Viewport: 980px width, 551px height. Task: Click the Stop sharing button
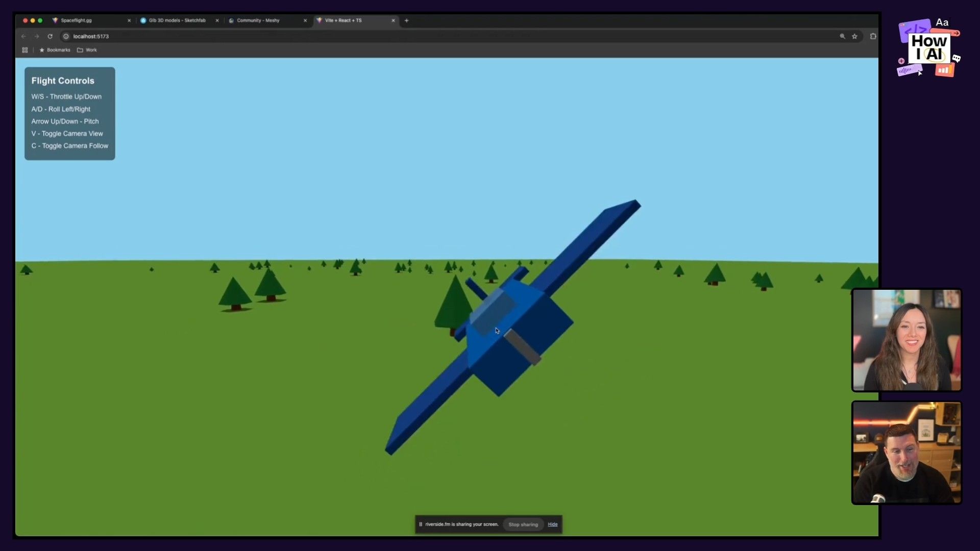pyautogui.click(x=523, y=524)
